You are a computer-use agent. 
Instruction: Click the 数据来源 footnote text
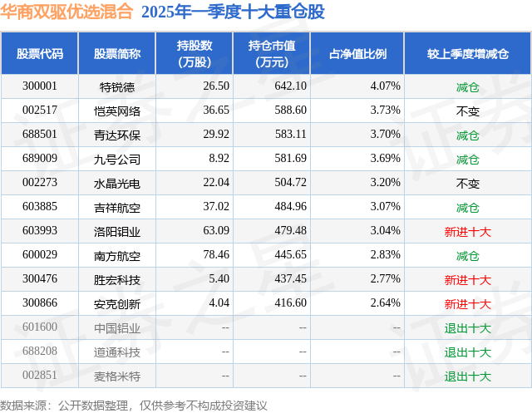[x=134, y=406]
